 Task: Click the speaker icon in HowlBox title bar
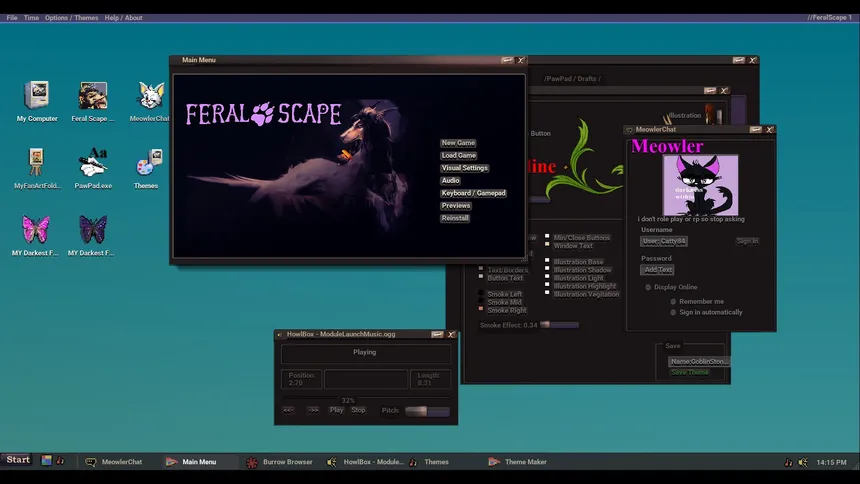[x=279, y=335]
